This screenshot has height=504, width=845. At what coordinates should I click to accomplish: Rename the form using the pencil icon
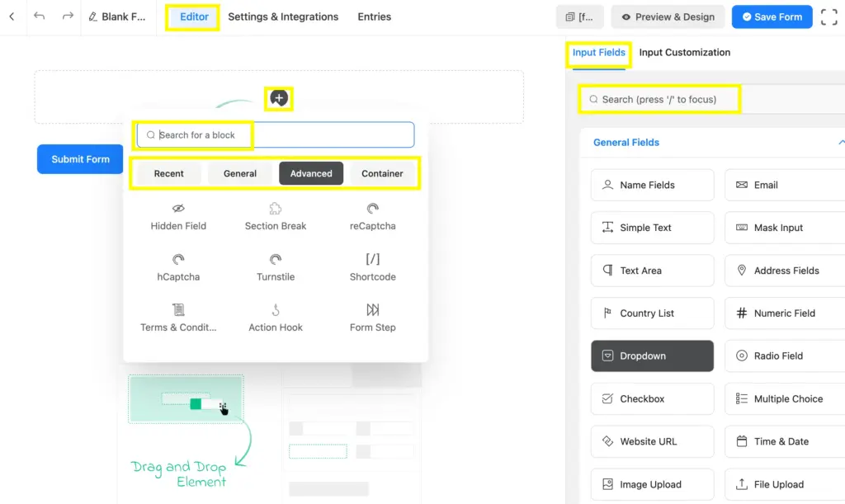coord(94,16)
